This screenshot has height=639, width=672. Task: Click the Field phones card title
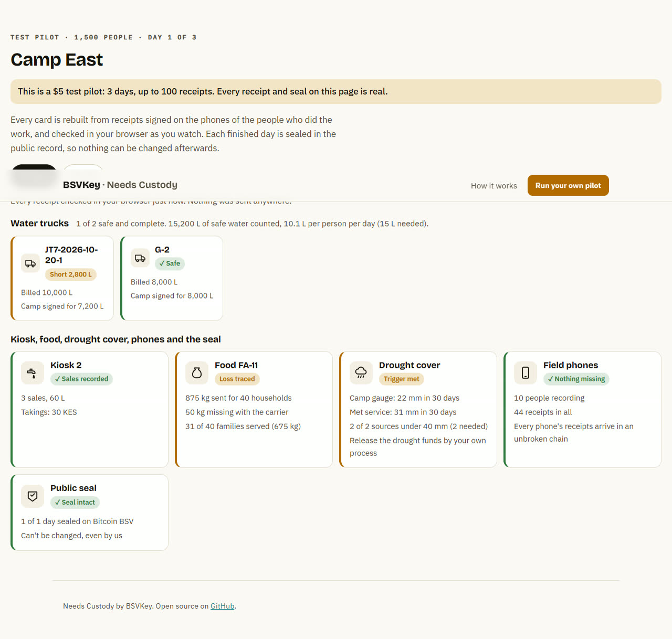tap(571, 365)
